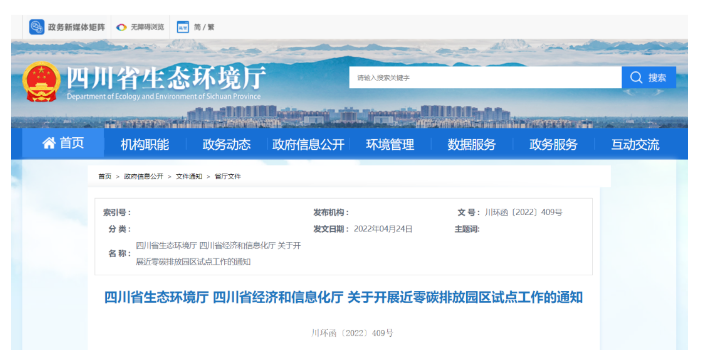
Task: Click 文件通知 in the breadcrumb
Action: coord(189,177)
